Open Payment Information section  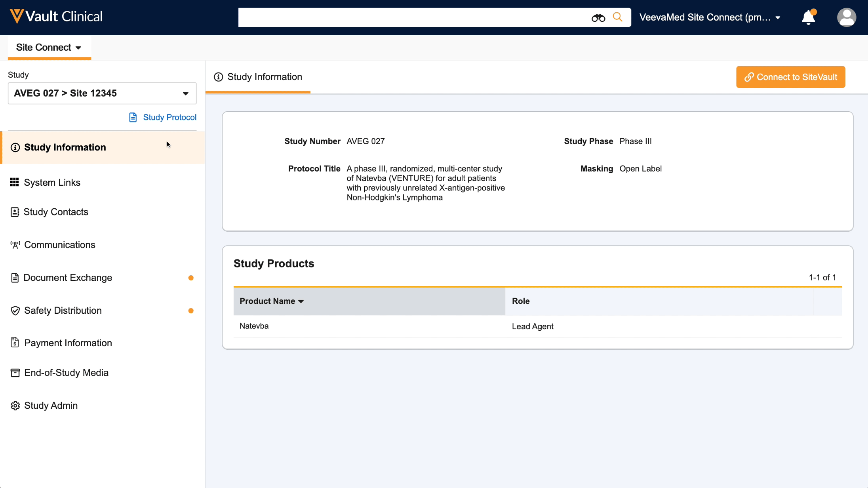coord(67,343)
